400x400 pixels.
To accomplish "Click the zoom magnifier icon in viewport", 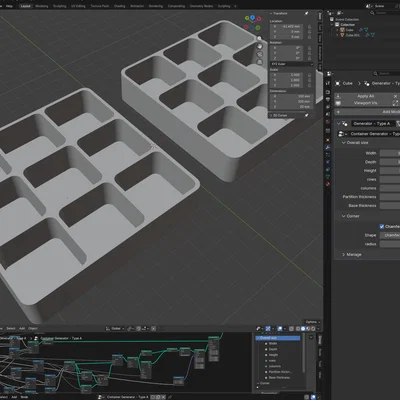I will pyautogui.click(x=260, y=39).
